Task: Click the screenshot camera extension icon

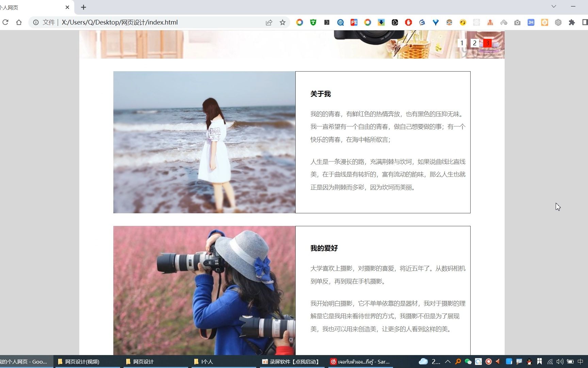Action: click(518, 22)
